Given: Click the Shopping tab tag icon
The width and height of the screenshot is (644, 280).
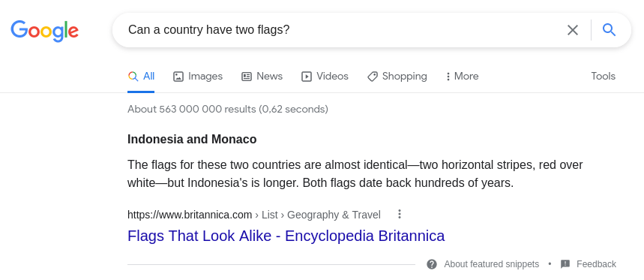Looking at the screenshot, I should 373,77.
